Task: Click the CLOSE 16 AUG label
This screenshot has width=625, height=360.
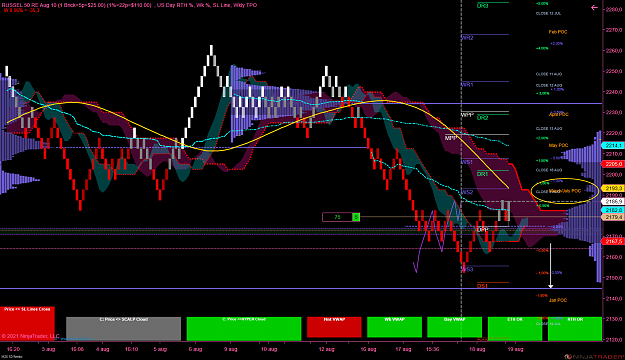Action: tap(549, 170)
